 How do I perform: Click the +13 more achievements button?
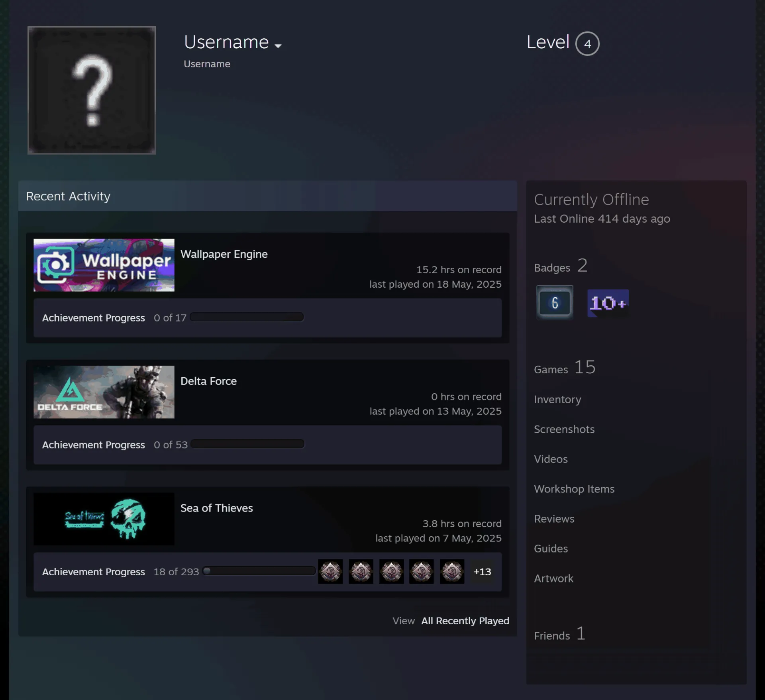coord(482,572)
